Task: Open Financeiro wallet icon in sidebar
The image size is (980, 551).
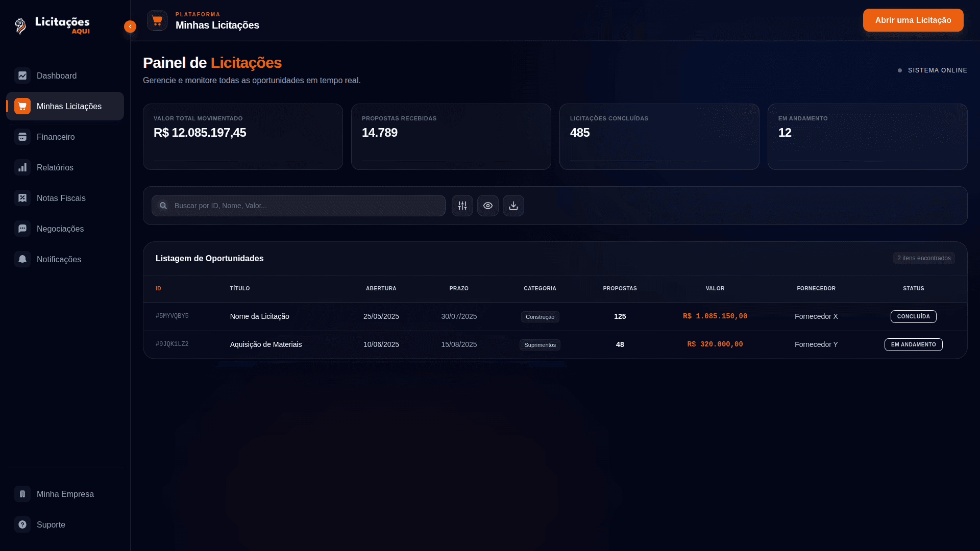Action: click(22, 137)
